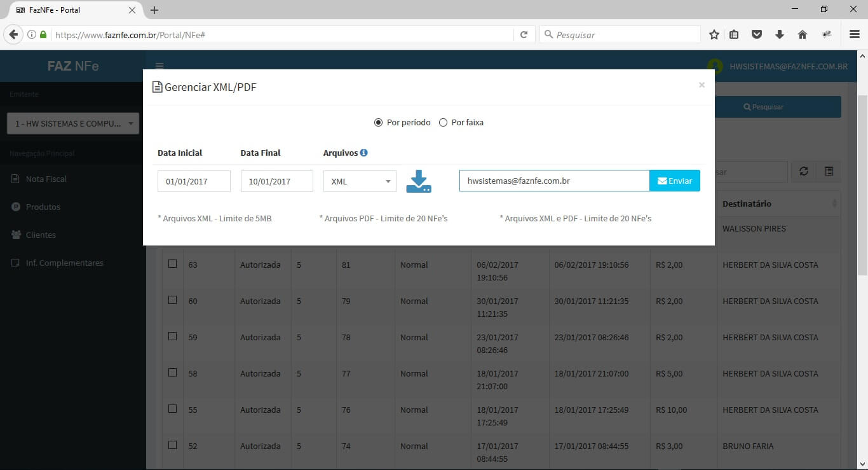Screen dimensions: 868x470
Task: Click the FAZ NFe logo link
Action: 73,66
